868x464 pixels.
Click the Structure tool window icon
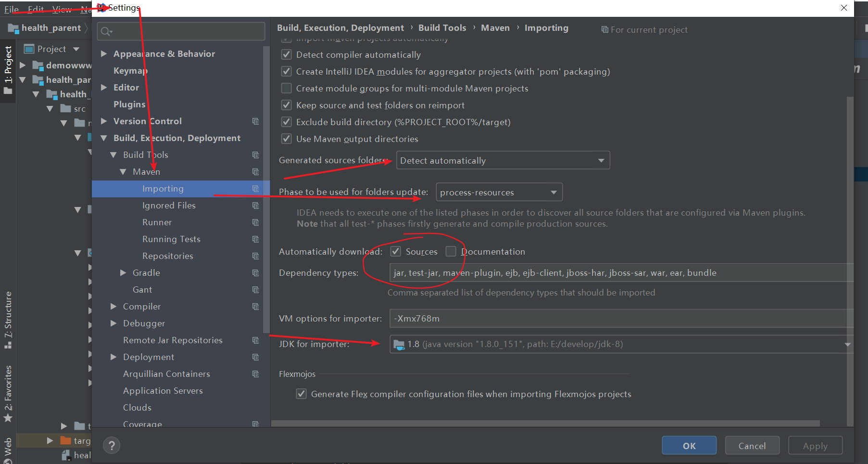8,345
